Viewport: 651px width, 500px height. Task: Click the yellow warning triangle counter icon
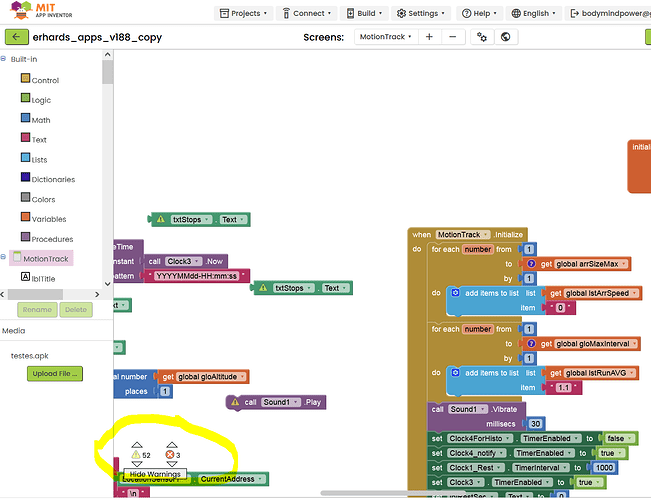click(x=136, y=455)
